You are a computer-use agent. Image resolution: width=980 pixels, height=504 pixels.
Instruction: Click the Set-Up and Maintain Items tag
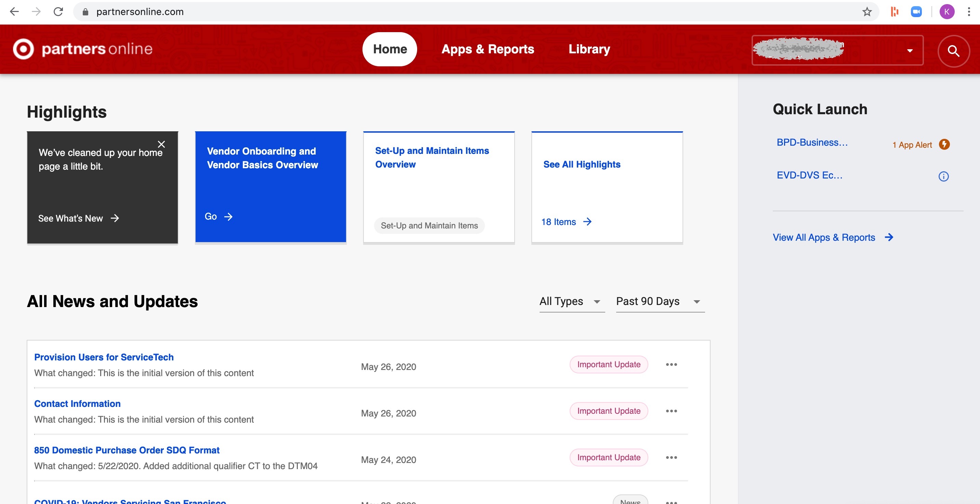coord(429,226)
